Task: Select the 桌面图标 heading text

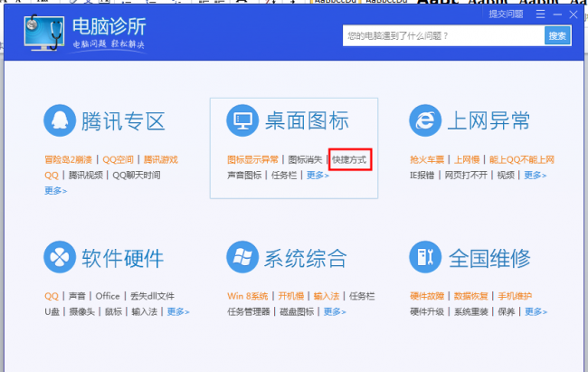Action: click(307, 121)
